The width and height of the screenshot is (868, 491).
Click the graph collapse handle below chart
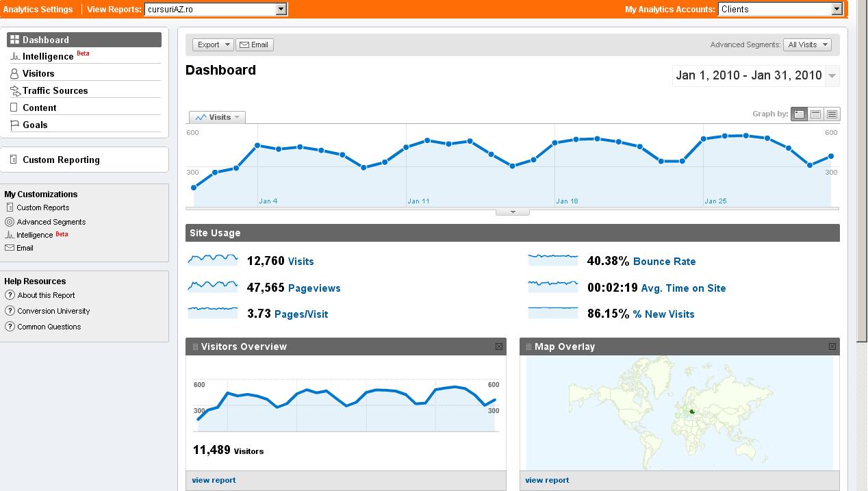click(x=513, y=212)
